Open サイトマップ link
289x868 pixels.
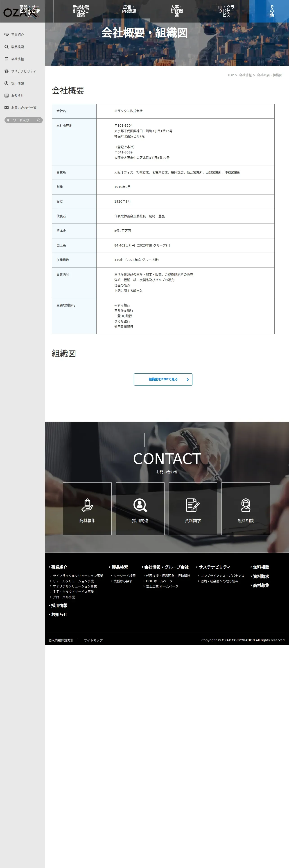coord(93,640)
